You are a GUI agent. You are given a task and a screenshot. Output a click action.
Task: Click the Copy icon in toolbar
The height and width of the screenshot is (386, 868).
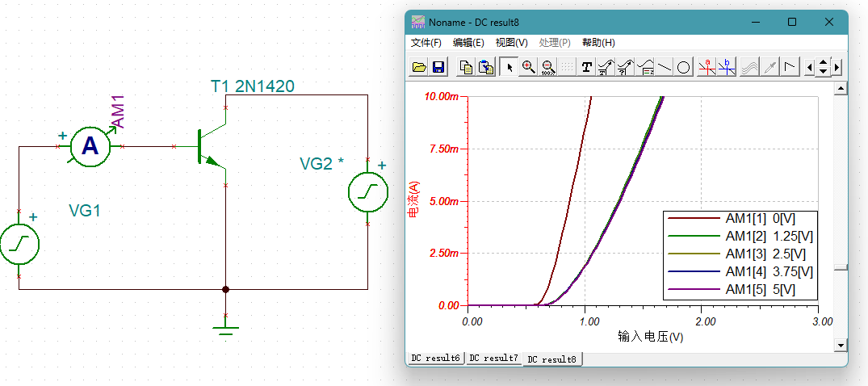tap(466, 68)
